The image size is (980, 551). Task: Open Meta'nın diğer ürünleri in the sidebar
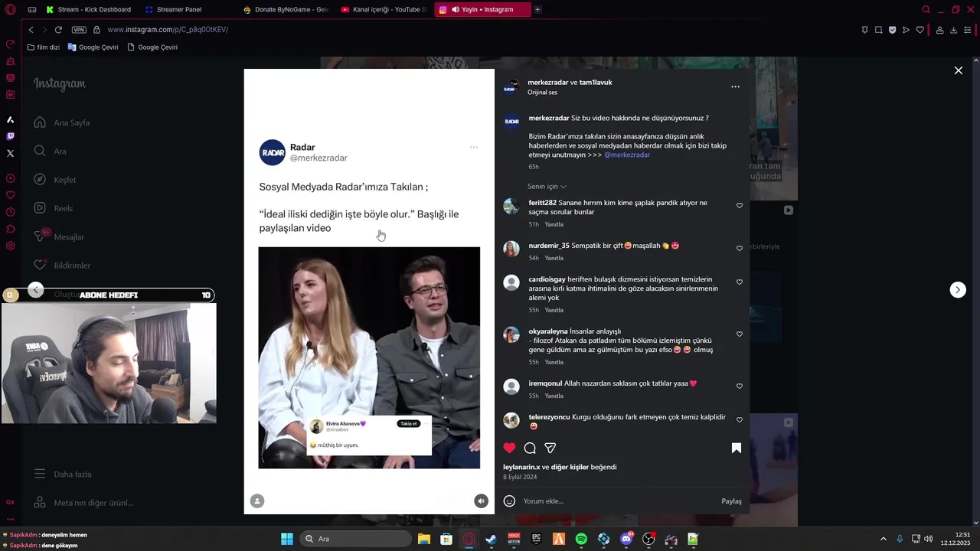[84, 503]
